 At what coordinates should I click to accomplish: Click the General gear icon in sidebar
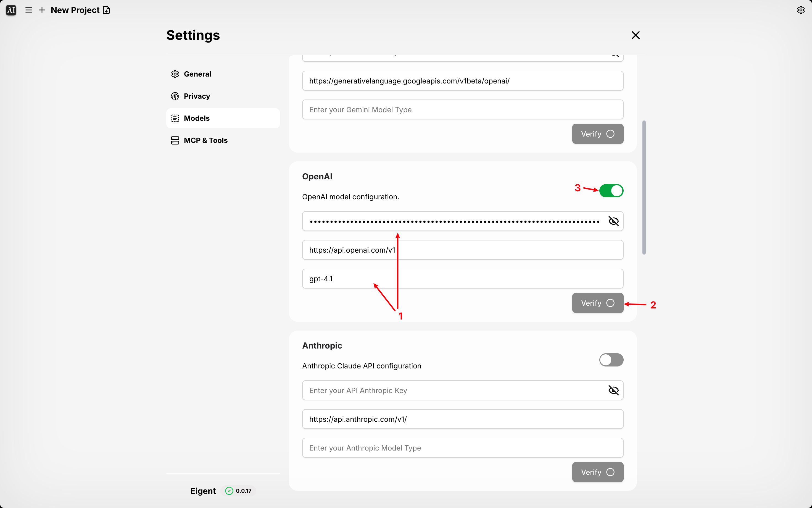(x=175, y=74)
